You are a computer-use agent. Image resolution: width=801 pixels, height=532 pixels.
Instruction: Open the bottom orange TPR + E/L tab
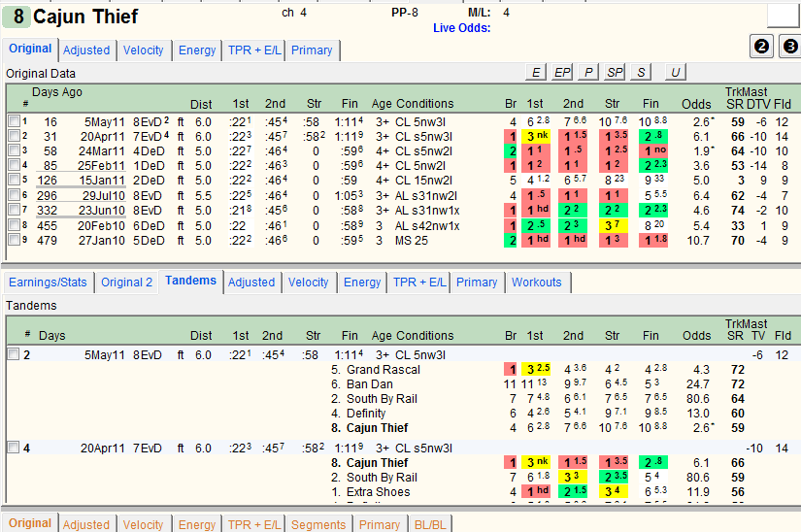click(253, 524)
